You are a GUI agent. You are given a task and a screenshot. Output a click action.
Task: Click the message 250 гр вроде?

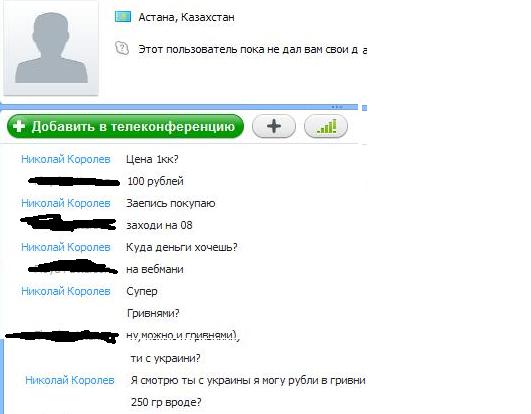(x=166, y=402)
